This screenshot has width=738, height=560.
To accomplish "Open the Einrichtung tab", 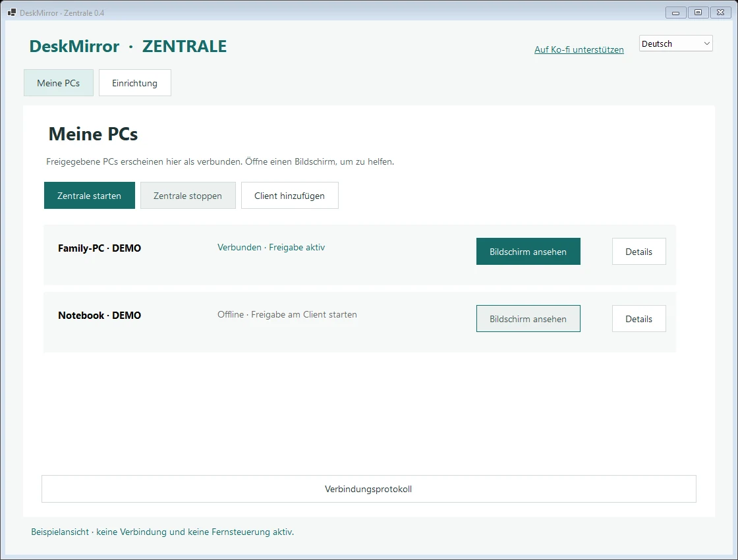I will [x=134, y=83].
